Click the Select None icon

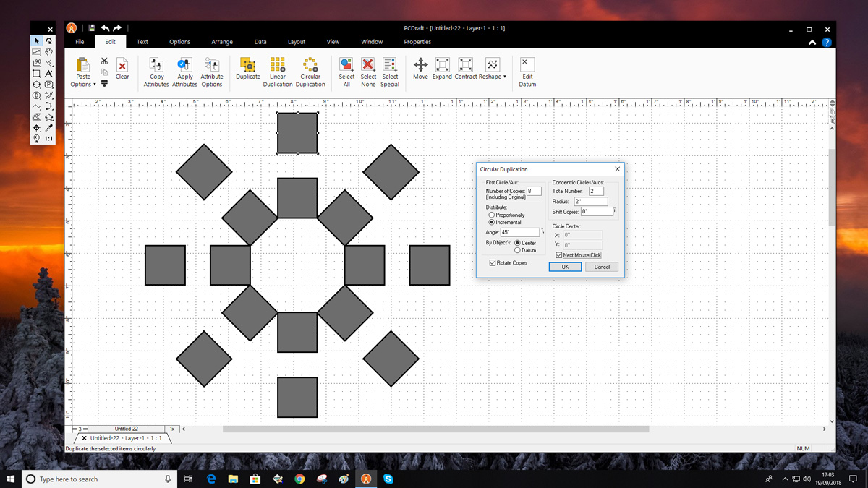pyautogui.click(x=367, y=70)
